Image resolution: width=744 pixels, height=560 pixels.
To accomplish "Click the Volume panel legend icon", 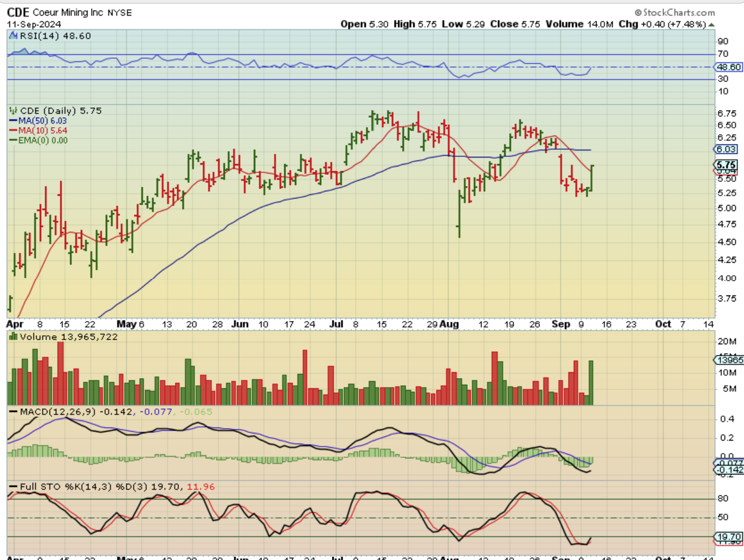I will (x=12, y=337).
